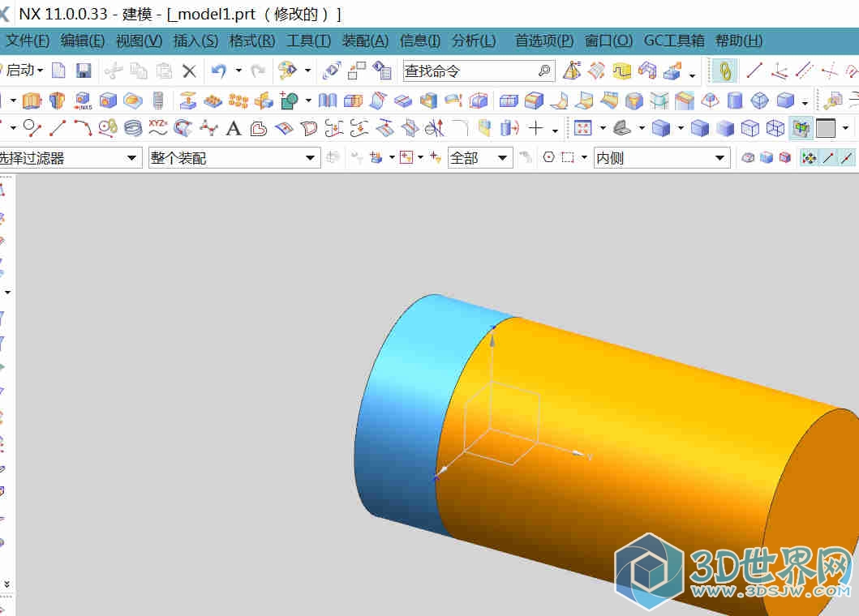Open the 视图(V) menu

140,41
